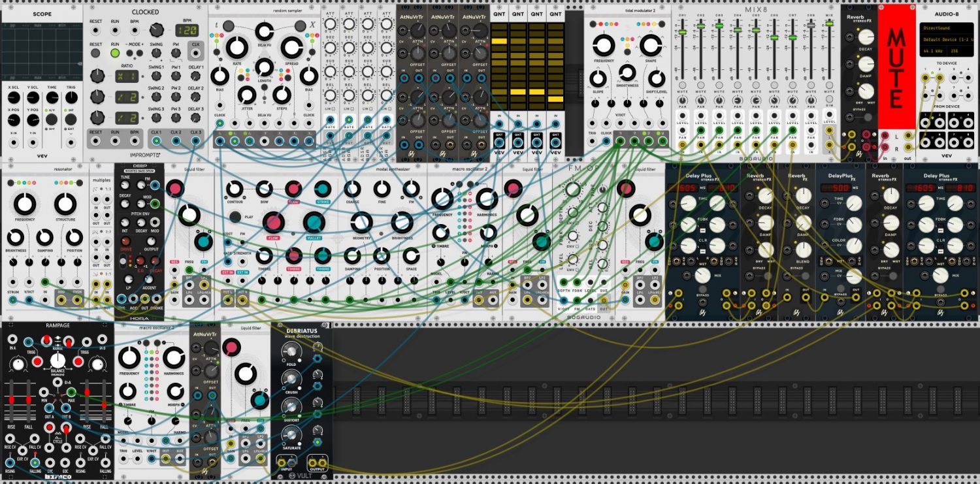Click the TIME knob on the Scope module
This screenshot has height=484, width=980.
(x=51, y=97)
